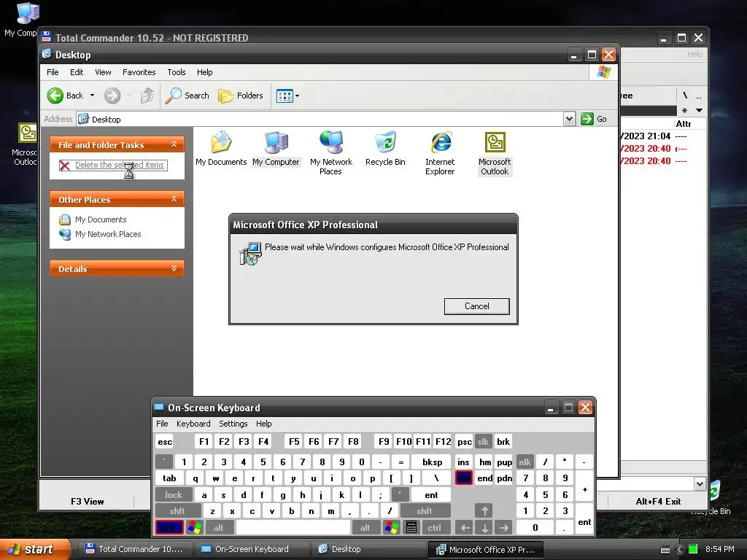747x560 pixels.
Task: Click the application menu key icon
Action: point(411,528)
